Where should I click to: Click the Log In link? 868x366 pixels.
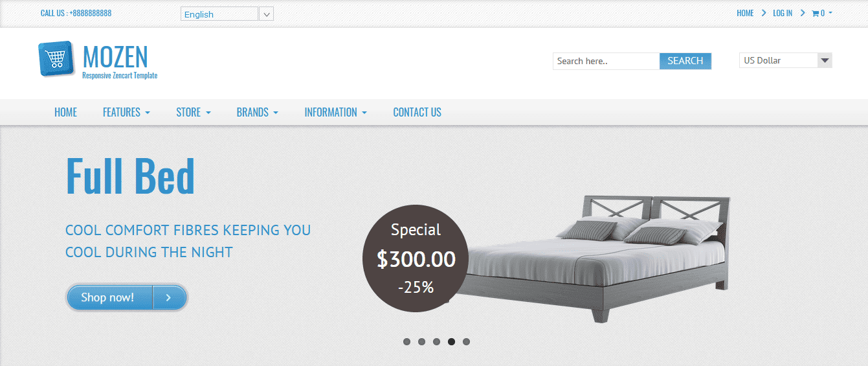(783, 13)
